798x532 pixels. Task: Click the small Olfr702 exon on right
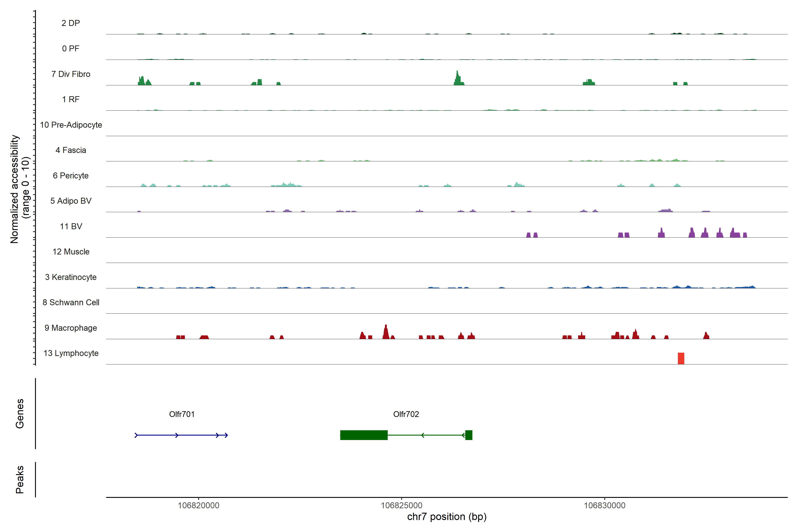[x=469, y=435]
